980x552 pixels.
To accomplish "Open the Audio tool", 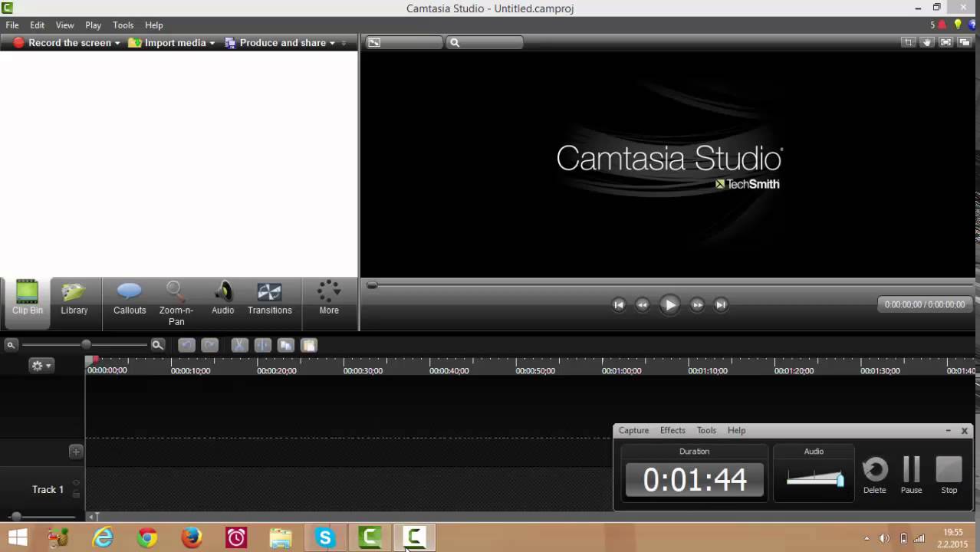I will coord(222,299).
